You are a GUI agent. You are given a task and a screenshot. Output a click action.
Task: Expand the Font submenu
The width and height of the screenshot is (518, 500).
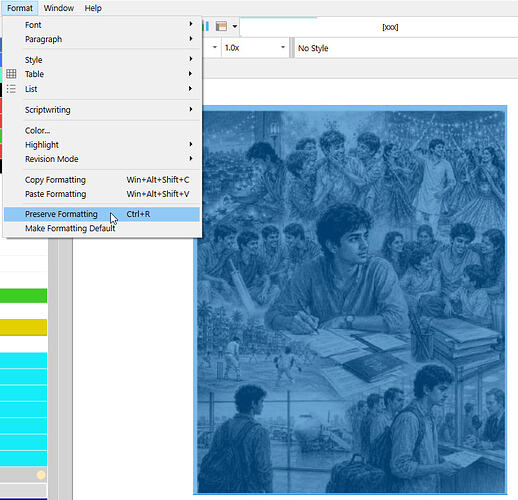point(102,25)
